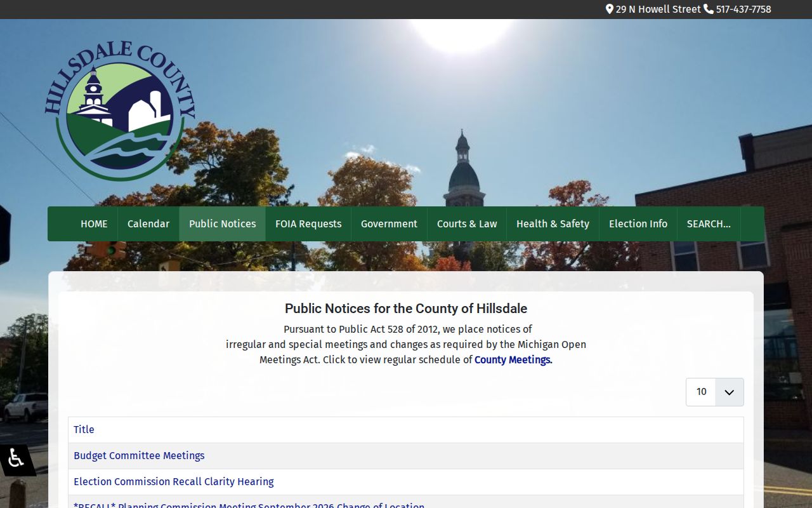Open the FOIA Requests menu
The height and width of the screenshot is (508, 812).
coord(308,224)
